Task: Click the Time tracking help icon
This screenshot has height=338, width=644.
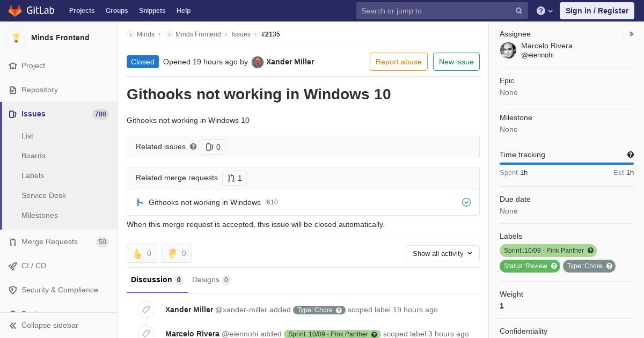Action: tap(631, 155)
